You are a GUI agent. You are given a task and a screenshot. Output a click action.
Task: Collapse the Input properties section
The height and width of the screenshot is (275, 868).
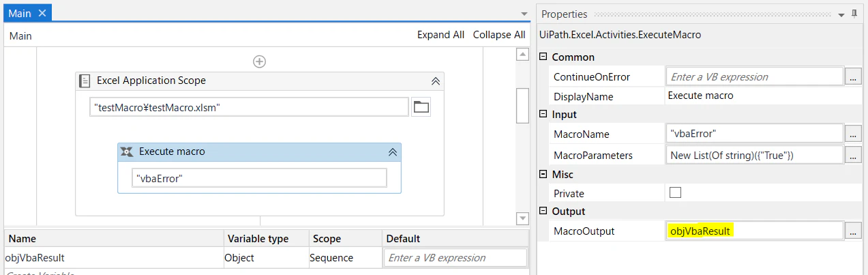(x=543, y=114)
